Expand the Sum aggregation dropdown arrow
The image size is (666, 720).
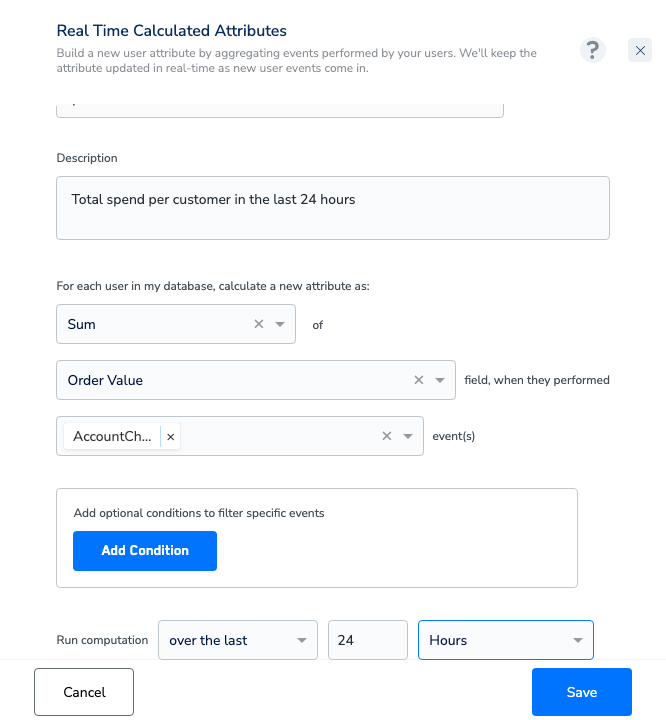280,324
